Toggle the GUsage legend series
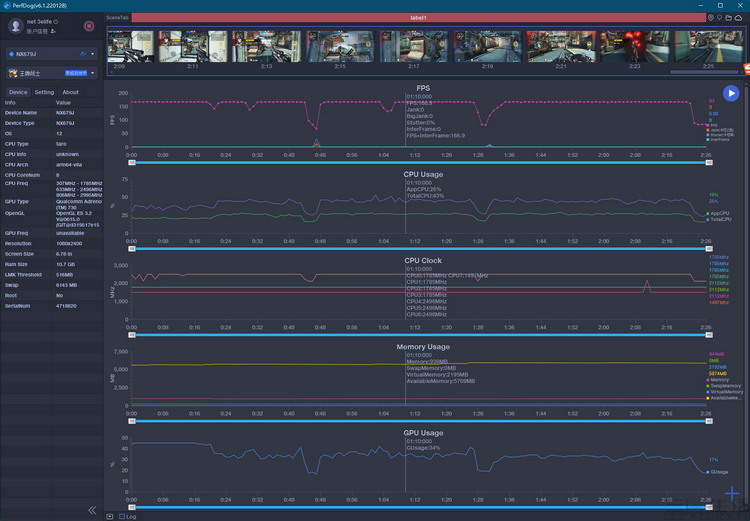Viewport: 750px width, 521px height. (717, 472)
